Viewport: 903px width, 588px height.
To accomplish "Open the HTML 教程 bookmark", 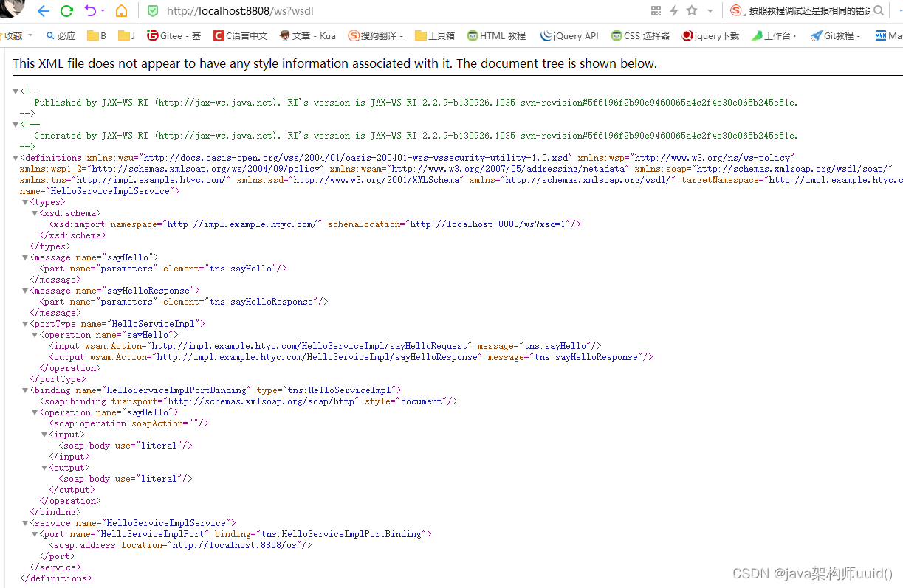I will click(x=495, y=35).
